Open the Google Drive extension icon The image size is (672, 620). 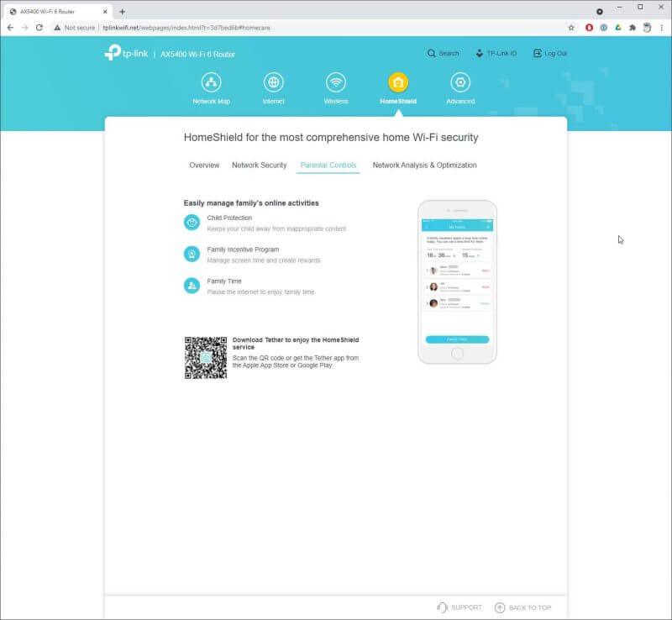[x=618, y=28]
